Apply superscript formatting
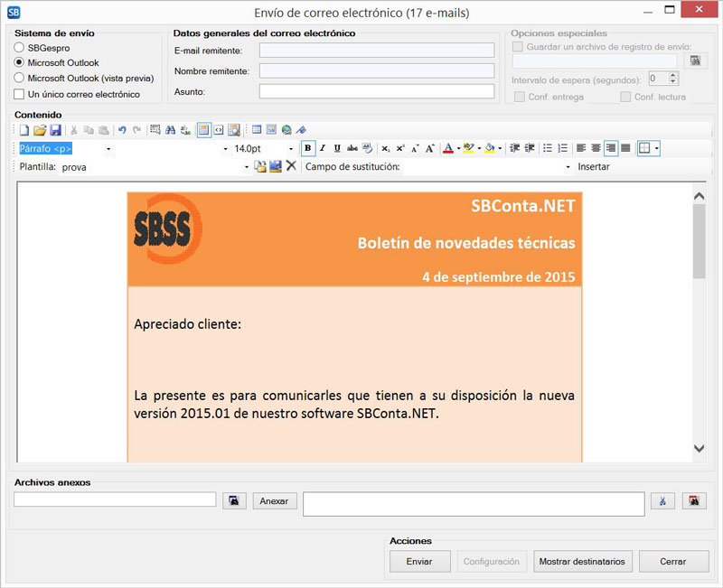723x588 pixels. tap(400, 148)
